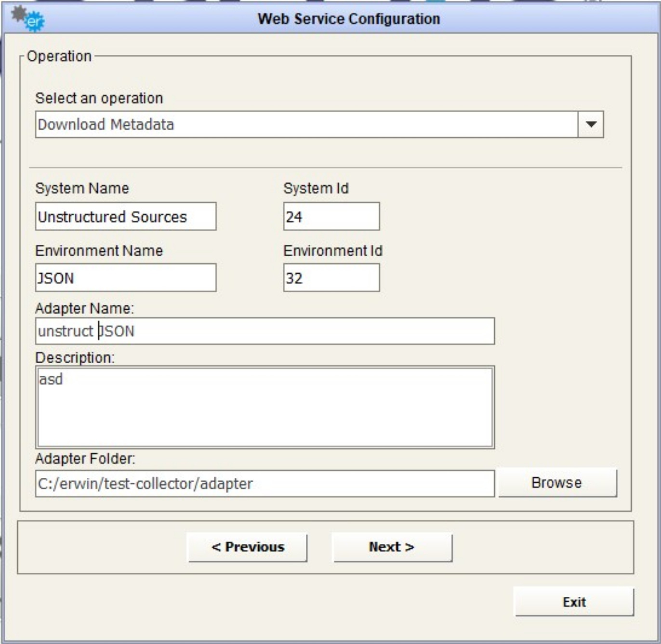Focus the Adapter Folder path field
The image size is (661, 644).
coord(264,484)
